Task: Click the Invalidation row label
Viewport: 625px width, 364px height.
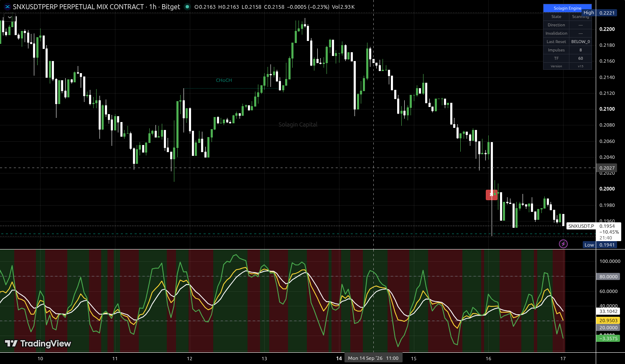Action: (556, 33)
